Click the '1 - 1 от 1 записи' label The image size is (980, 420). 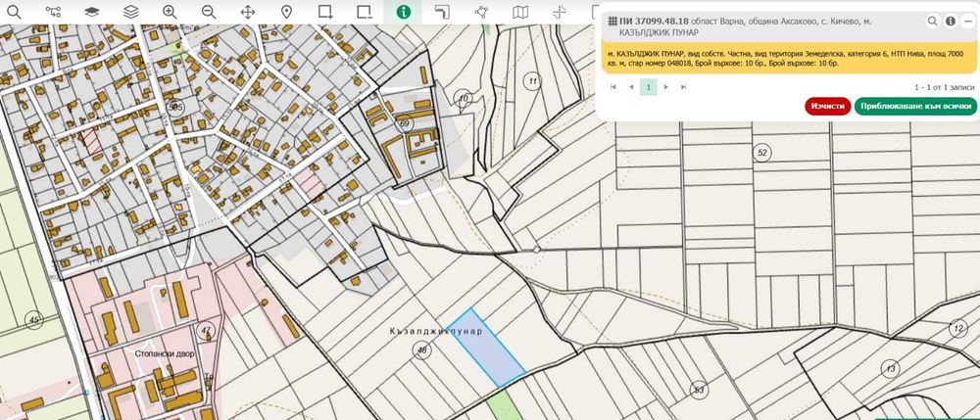point(944,87)
